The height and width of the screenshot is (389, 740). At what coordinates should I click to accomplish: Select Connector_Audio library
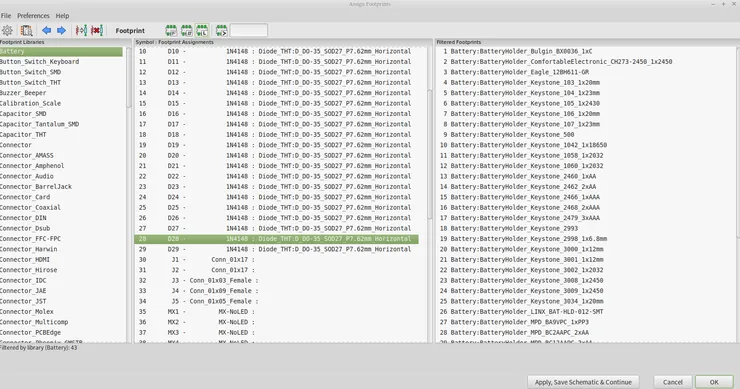click(61, 176)
